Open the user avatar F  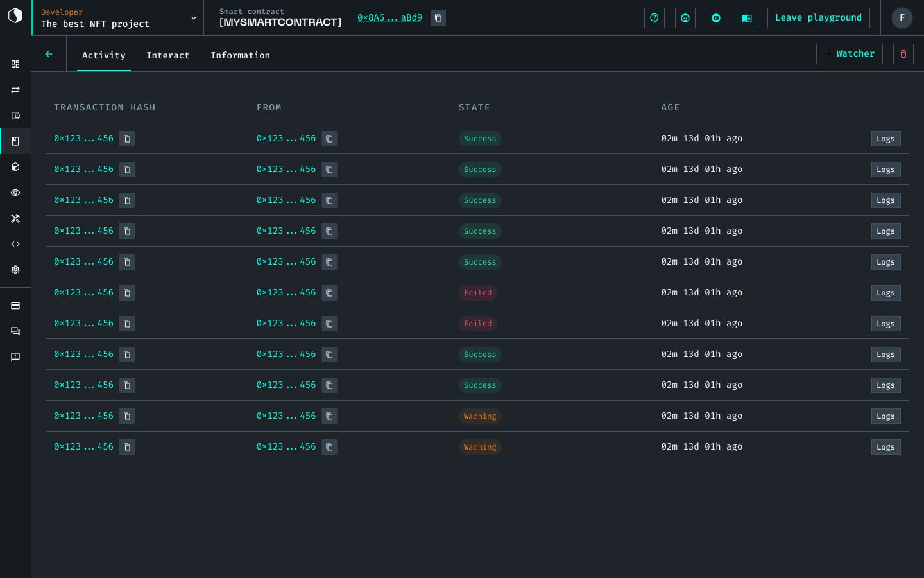902,18
